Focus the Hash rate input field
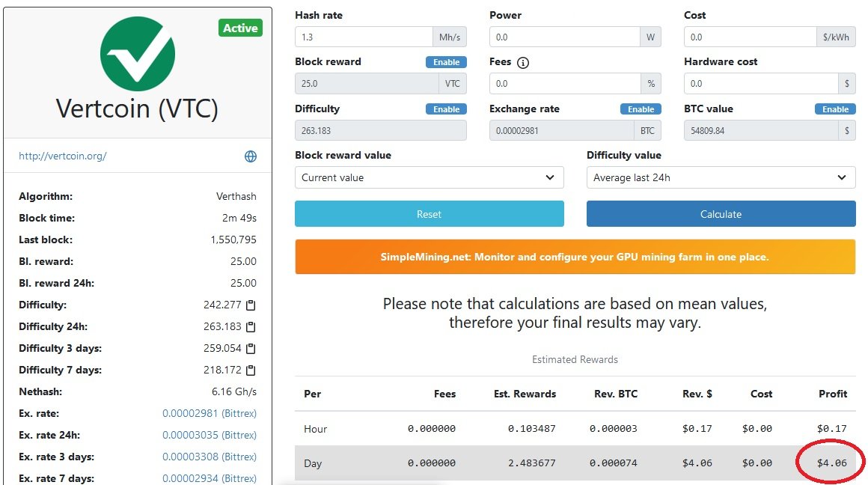Screen dimensions: 868x485 364,37
